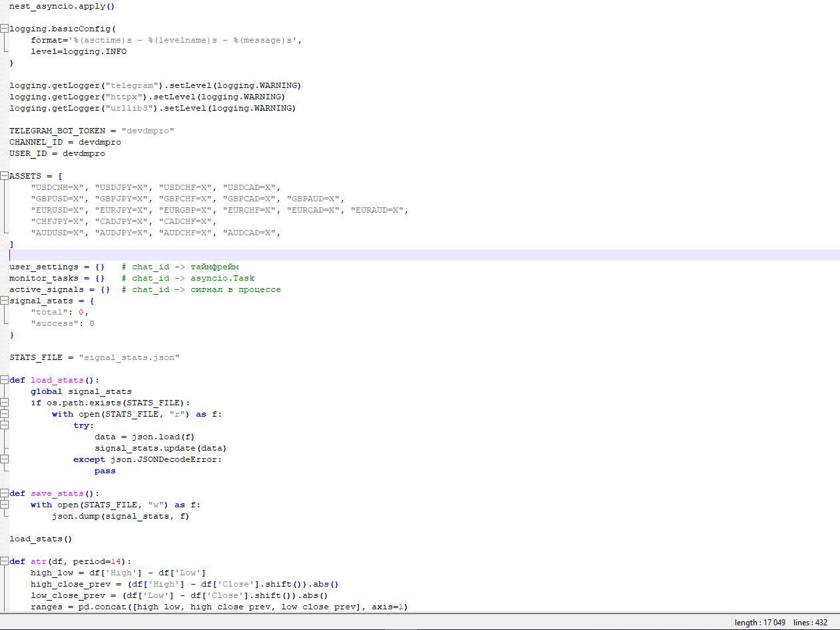The width and height of the screenshot is (840, 630).
Task: Click the active_signals = {} line
Action: pos(145,289)
